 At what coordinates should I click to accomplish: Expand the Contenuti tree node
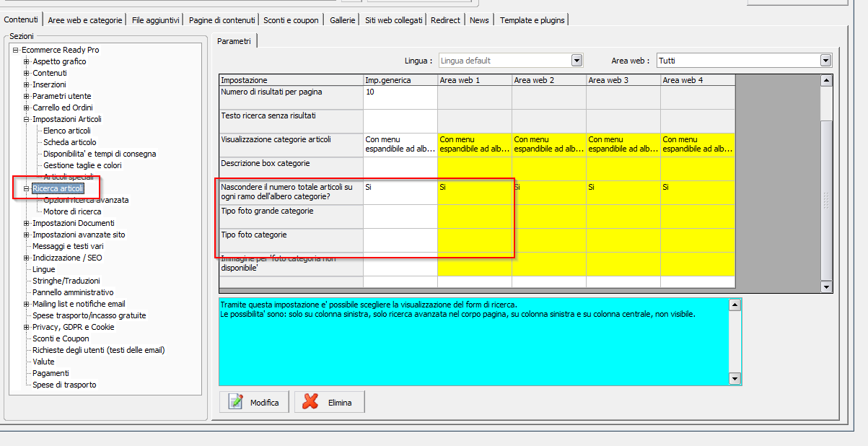(27, 73)
